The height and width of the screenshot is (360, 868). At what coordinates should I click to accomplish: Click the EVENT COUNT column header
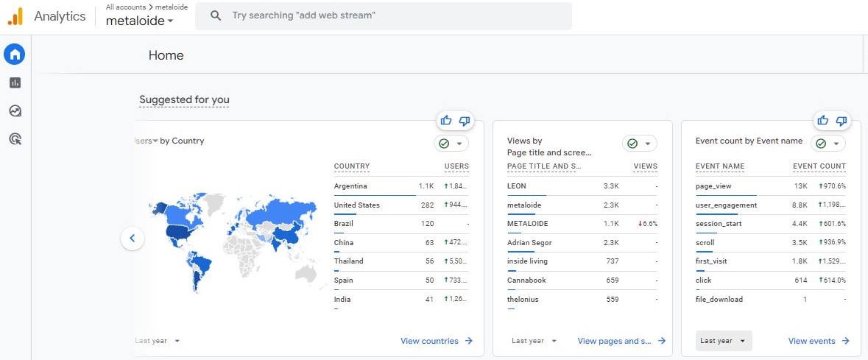click(819, 166)
